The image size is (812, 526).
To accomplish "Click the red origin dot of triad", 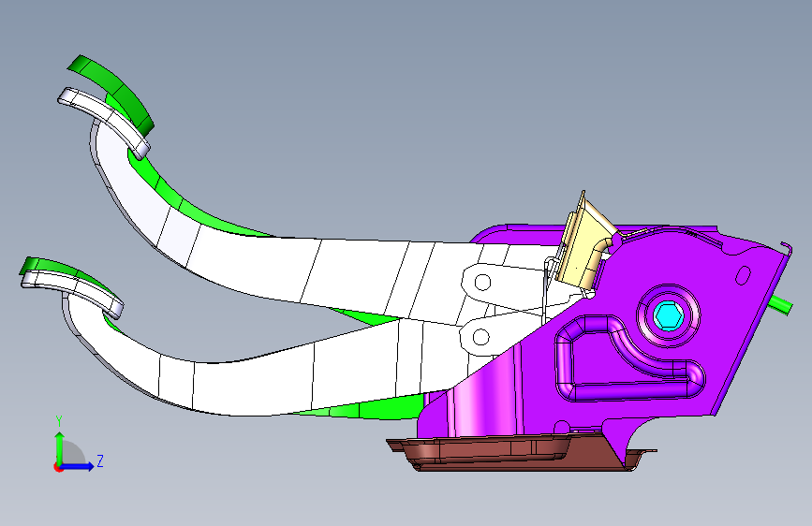I will pyautogui.click(x=58, y=467).
